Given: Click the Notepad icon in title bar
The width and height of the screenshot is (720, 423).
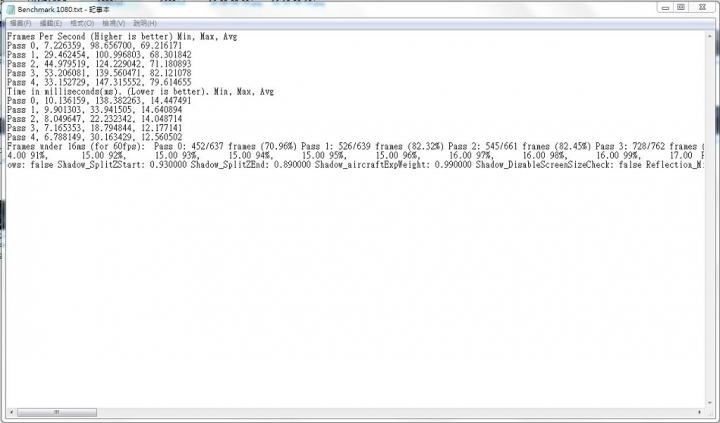Looking at the screenshot, I should coord(11,10).
